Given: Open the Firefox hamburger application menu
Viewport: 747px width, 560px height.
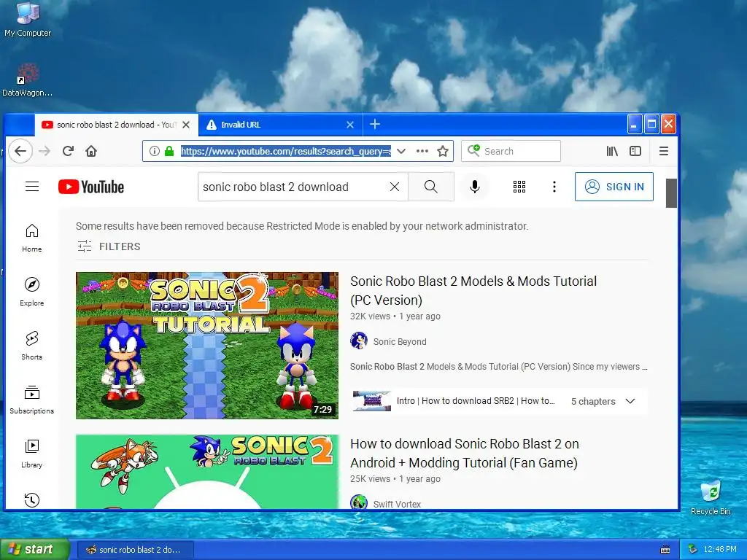Looking at the screenshot, I should pyautogui.click(x=664, y=151).
